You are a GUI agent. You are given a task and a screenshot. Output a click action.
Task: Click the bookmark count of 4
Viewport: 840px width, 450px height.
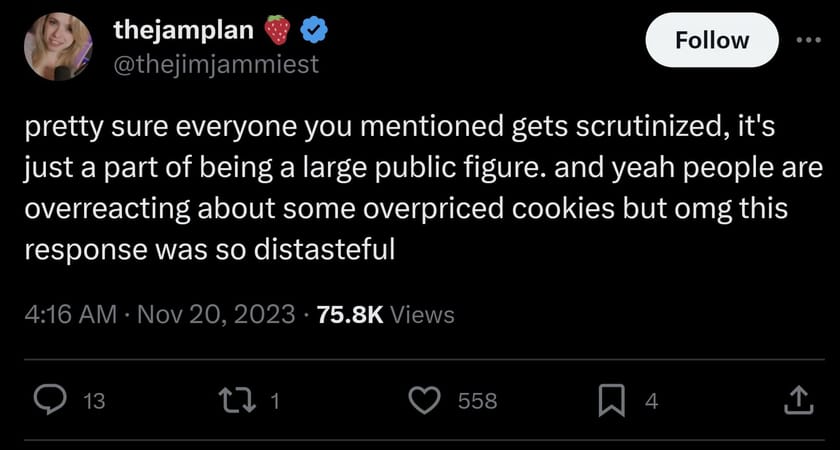point(651,402)
